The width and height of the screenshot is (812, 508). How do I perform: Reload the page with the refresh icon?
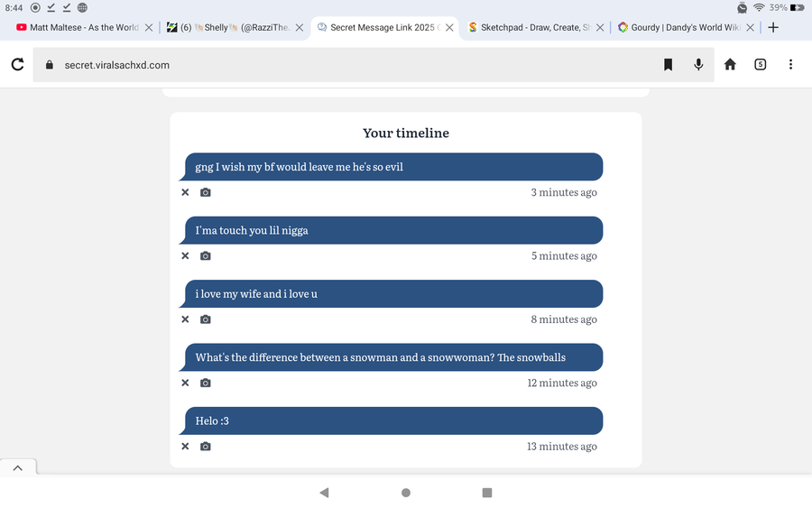pyautogui.click(x=17, y=65)
